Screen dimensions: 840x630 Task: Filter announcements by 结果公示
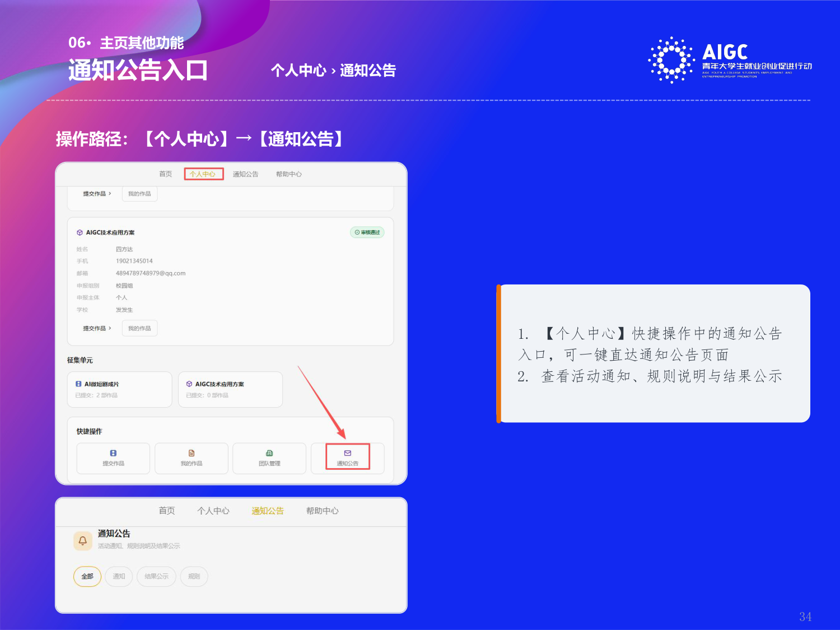tap(156, 576)
